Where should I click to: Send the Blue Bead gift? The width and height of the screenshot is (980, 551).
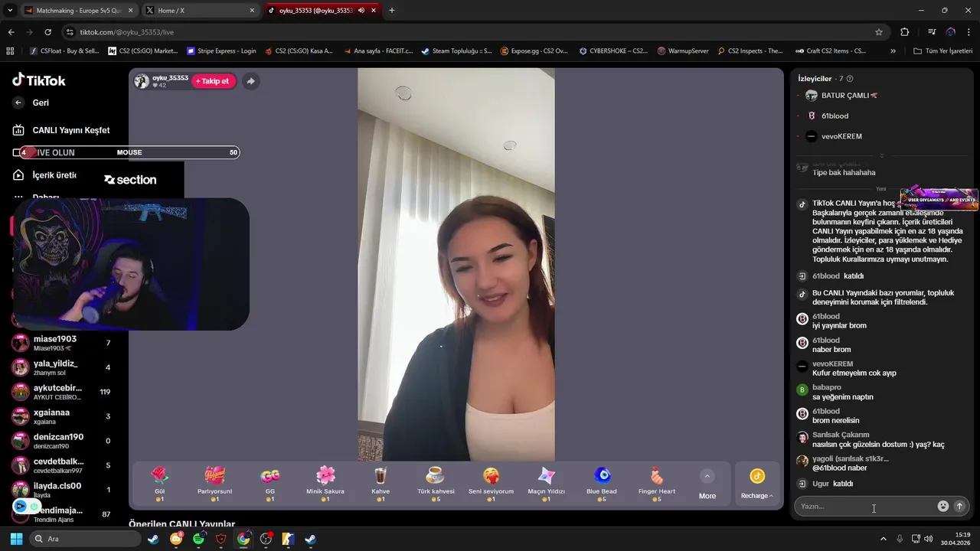pos(602,484)
